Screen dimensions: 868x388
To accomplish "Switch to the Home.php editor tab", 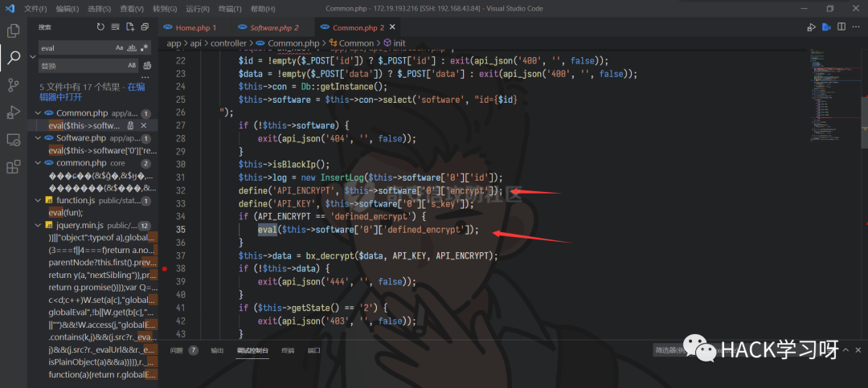I will (x=191, y=27).
